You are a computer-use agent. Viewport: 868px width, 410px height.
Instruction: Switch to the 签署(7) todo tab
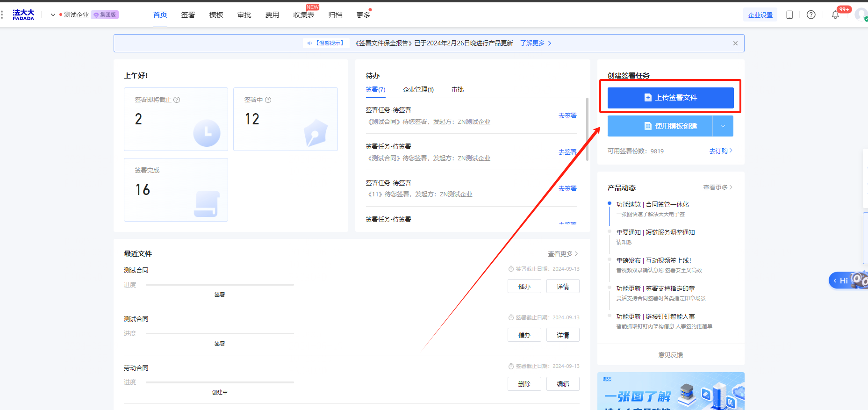(375, 89)
